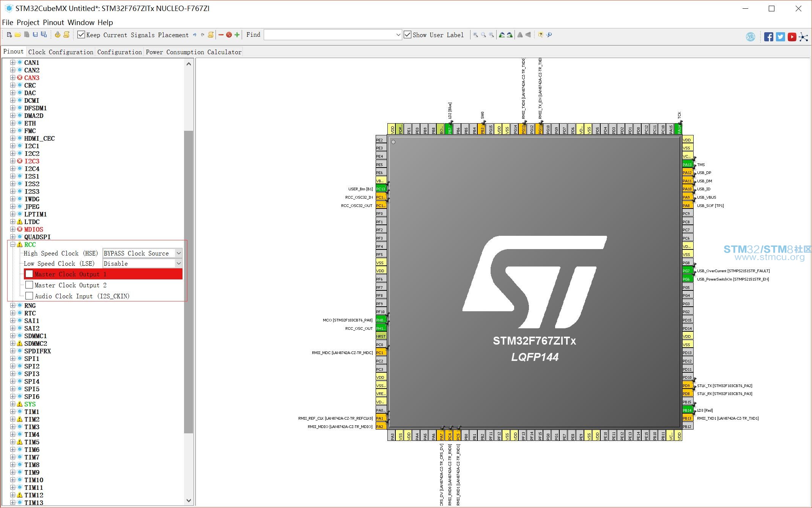Click the Save Project As icon
This screenshot has width=812, height=508.
(44, 35)
